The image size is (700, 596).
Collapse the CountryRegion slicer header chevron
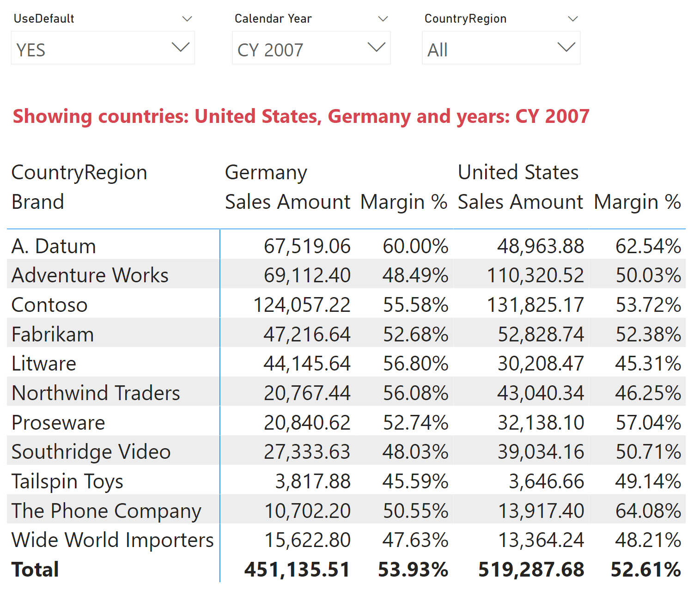[x=573, y=19]
